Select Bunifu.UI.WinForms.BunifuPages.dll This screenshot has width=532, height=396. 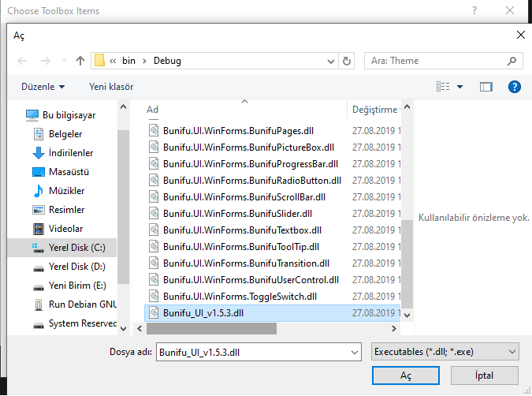tap(238, 131)
